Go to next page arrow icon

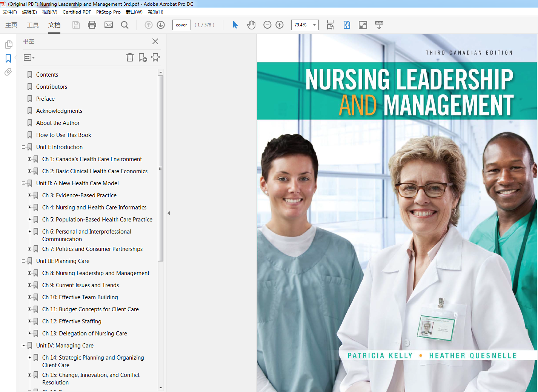tap(161, 25)
